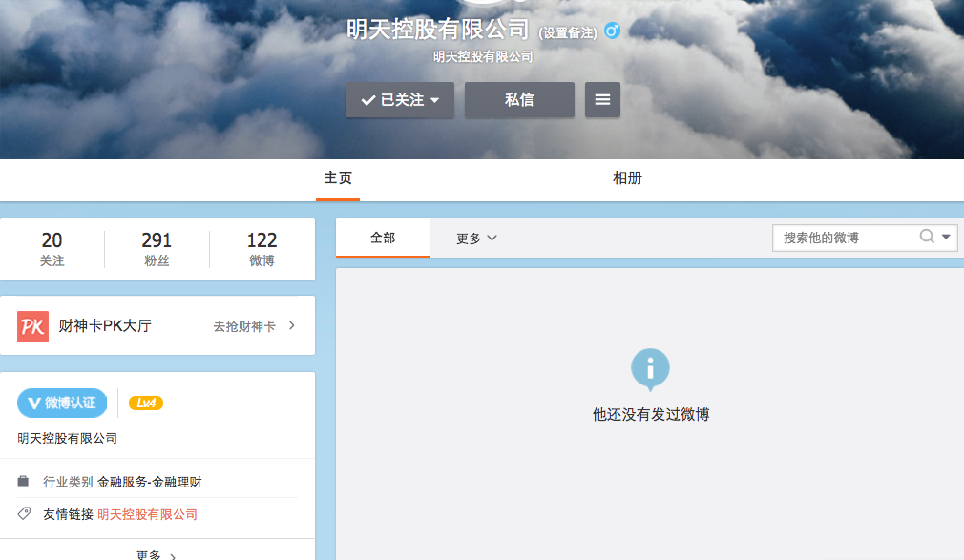The image size is (964, 560).
Task: Open the 291 粉丝 followers count
Action: (x=157, y=249)
